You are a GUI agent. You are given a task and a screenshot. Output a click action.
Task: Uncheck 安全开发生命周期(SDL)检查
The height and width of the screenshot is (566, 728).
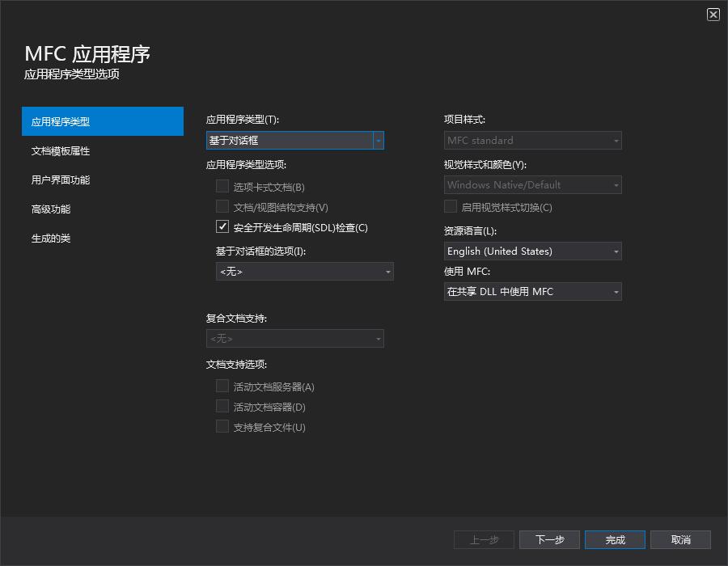(222, 226)
